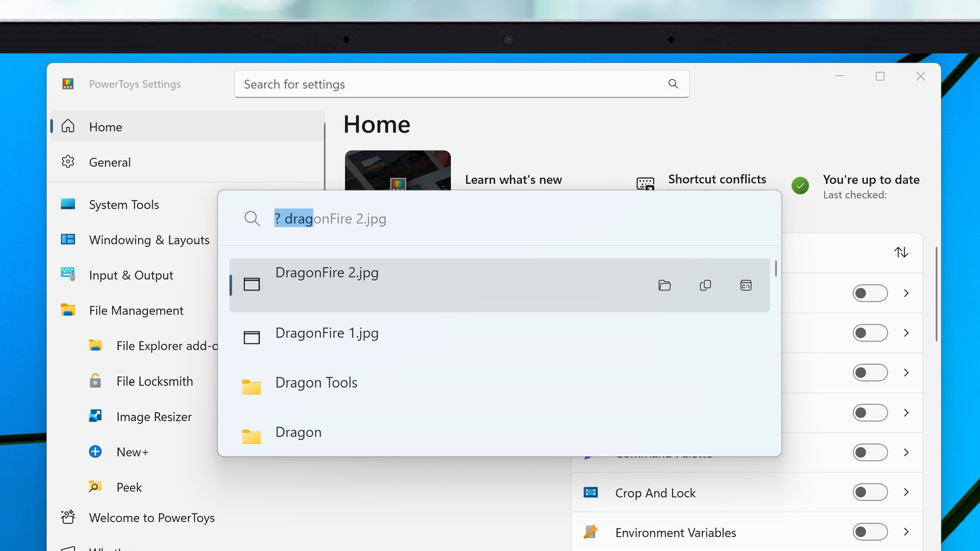980x551 pixels.
Task: Click the search magnifier in settings bar
Action: (673, 84)
